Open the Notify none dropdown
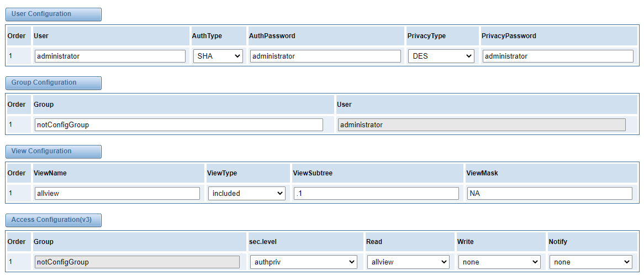644x275 pixels. pyautogui.click(x=590, y=262)
